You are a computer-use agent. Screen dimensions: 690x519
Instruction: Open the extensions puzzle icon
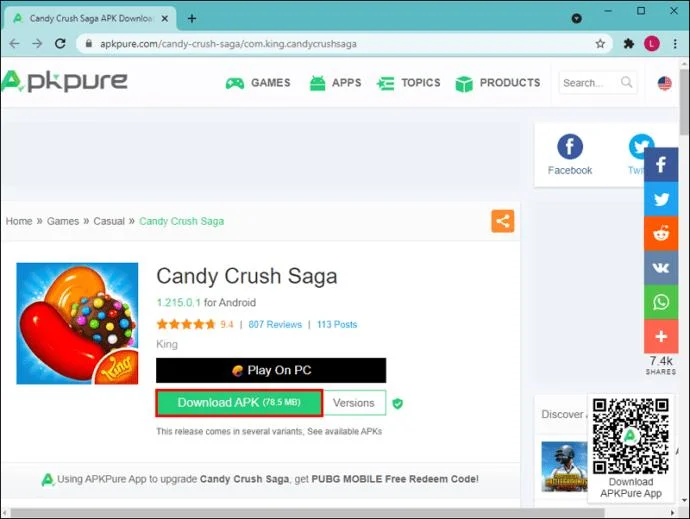(x=629, y=44)
